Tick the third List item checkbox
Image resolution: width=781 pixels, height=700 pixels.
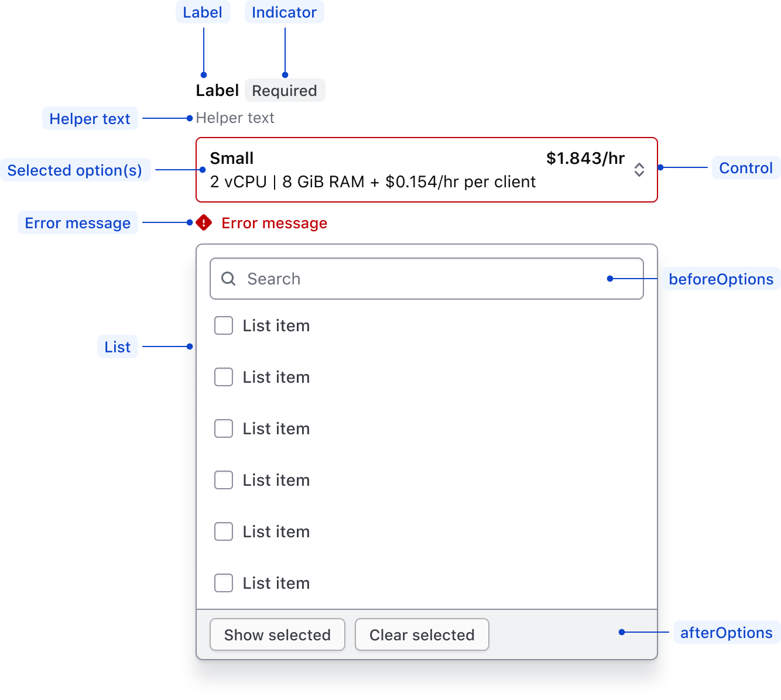pyautogui.click(x=224, y=428)
